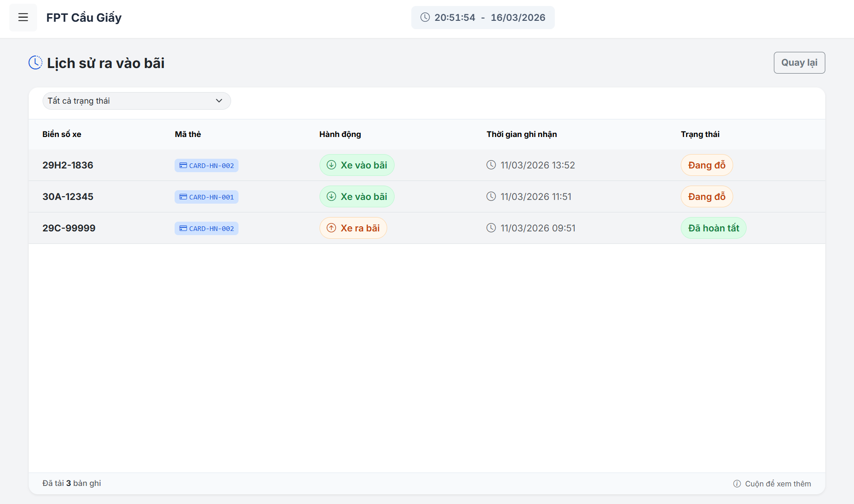Click the clock icon beside the header time
This screenshot has height=504, width=854.
pos(425,18)
